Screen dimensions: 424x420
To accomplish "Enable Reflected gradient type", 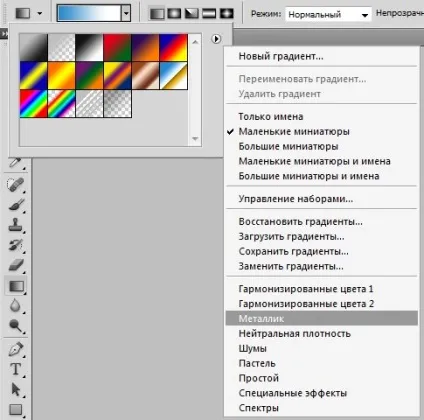I will click(209, 14).
